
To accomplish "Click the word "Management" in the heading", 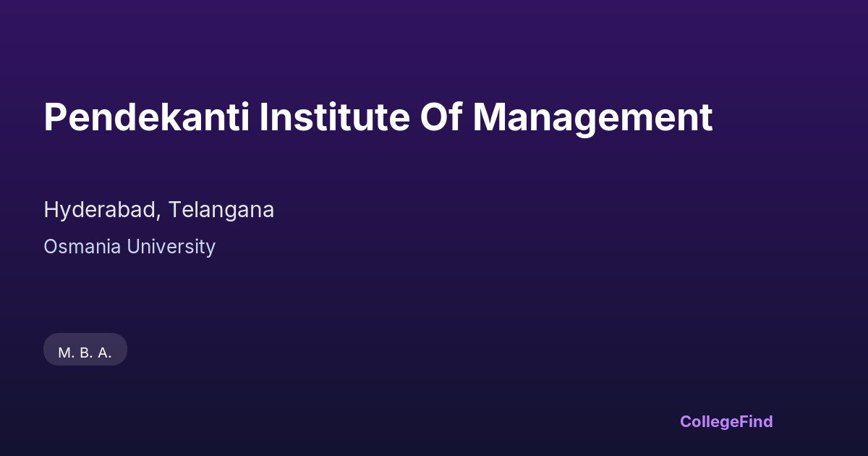I will tap(592, 118).
